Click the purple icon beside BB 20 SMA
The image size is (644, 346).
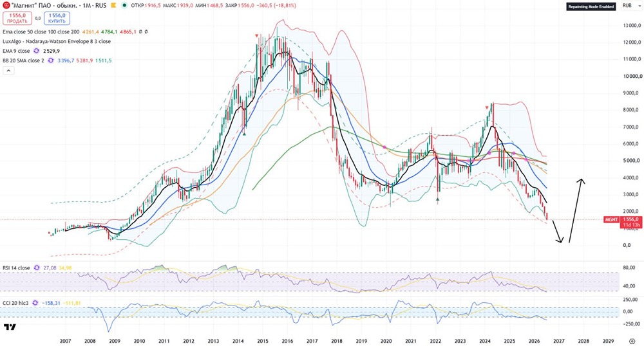pos(51,60)
